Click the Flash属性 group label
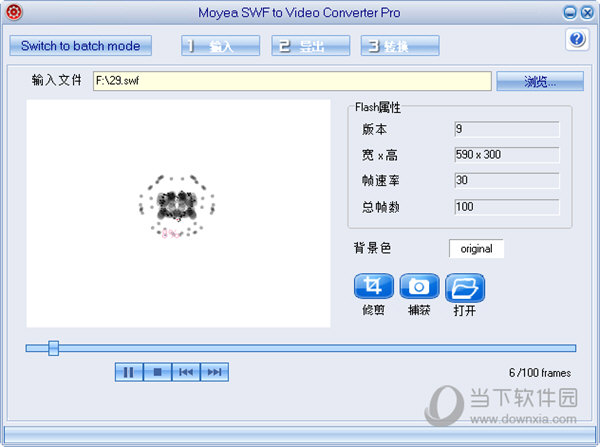This screenshot has width=600, height=447. pyautogui.click(x=378, y=108)
